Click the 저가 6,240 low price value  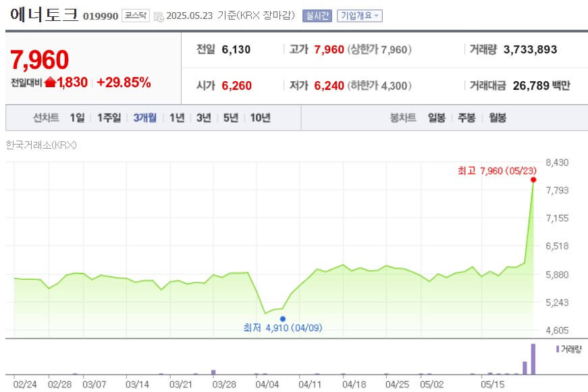point(329,86)
